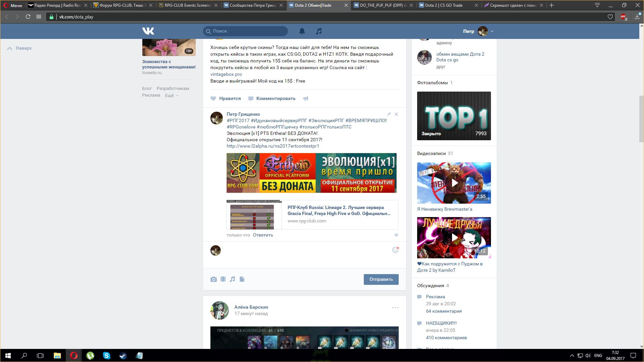Open Steam from the taskbar
Viewport: 644px width, 362px height.
click(x=123, y=356)
